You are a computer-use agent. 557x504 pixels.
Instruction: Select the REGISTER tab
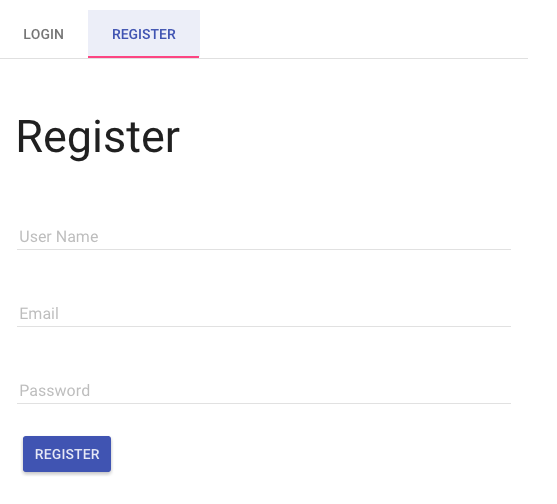click(144, 34)
